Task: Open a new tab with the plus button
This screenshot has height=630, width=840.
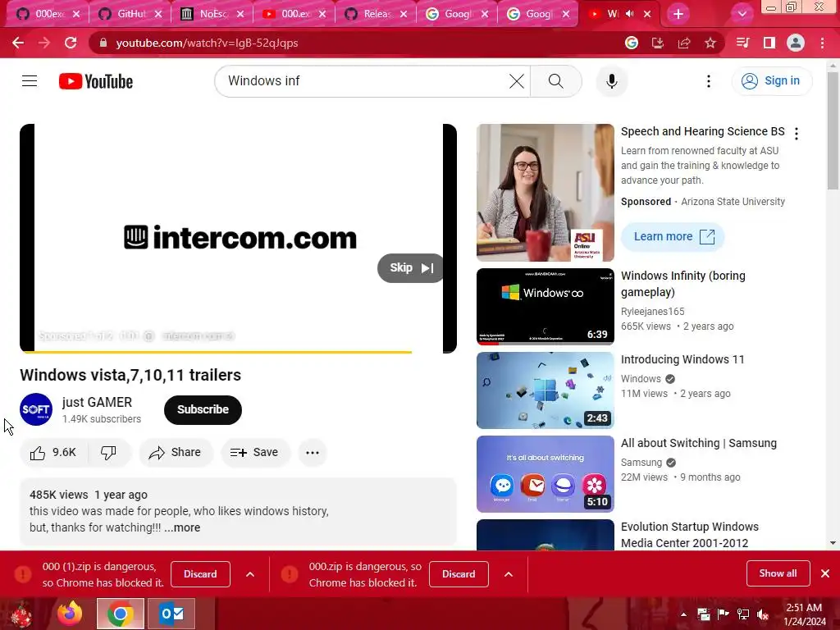Action: pyautogui.click(x=678, y=14)
